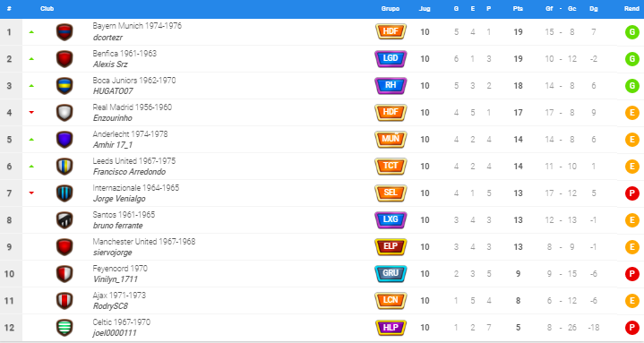
Task: Click the red P form indicator for Feyenoord
Action: (632, 274)
